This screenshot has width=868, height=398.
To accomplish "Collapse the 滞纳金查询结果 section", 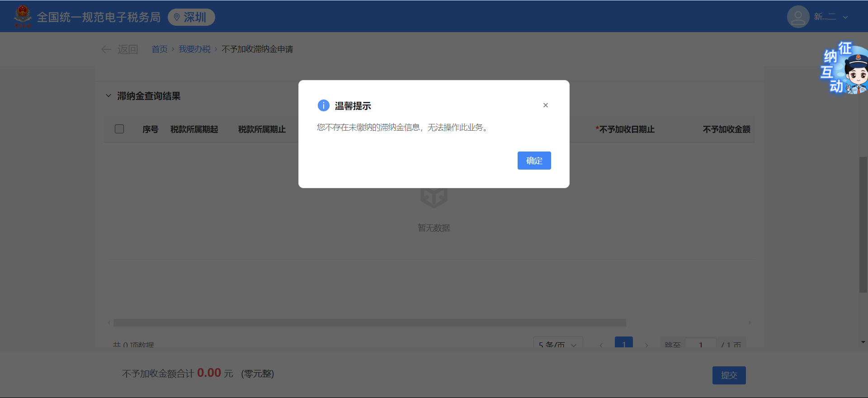I will click(x=108, y=96).
